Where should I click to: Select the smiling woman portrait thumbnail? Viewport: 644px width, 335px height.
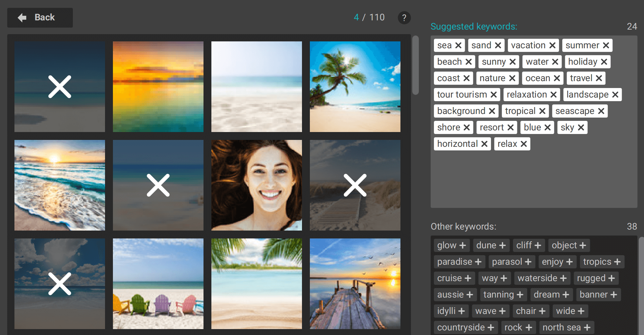point(256,185)
